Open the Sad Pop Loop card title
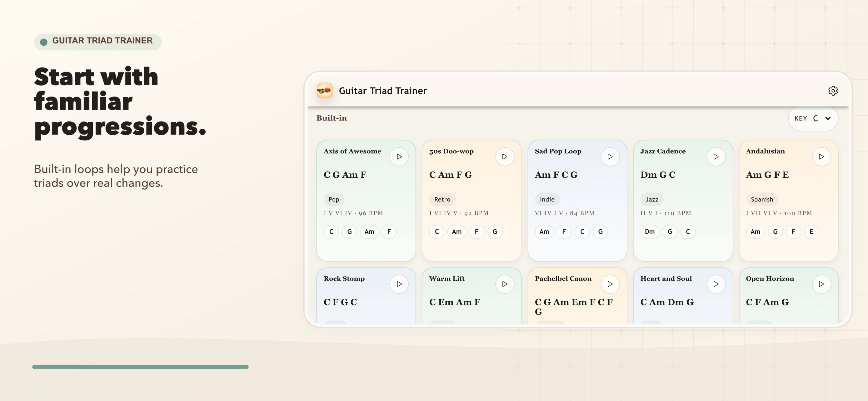The image size is (868, 401). pyautogui.click(x=558, y=151)
